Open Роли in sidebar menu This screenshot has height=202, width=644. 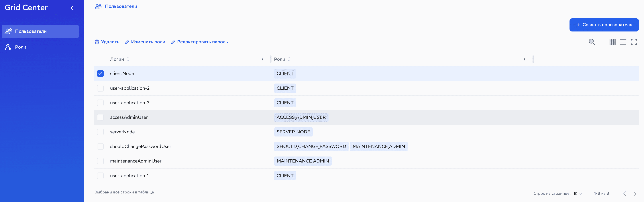[21, 47]
